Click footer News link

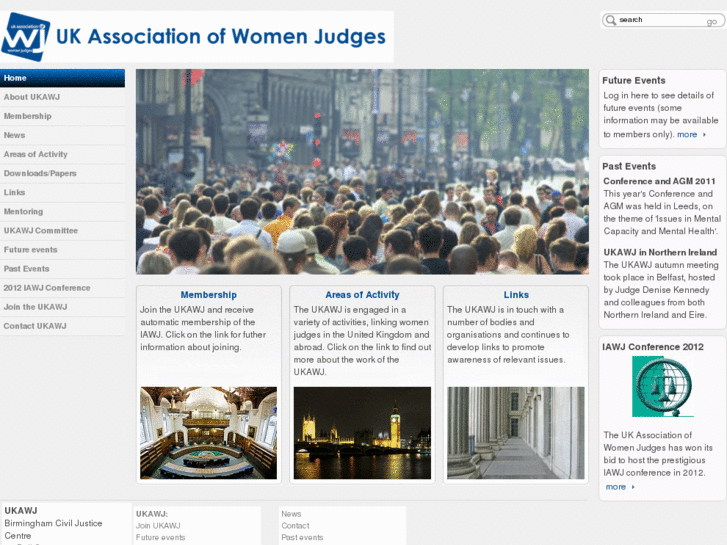pos(291,514)
